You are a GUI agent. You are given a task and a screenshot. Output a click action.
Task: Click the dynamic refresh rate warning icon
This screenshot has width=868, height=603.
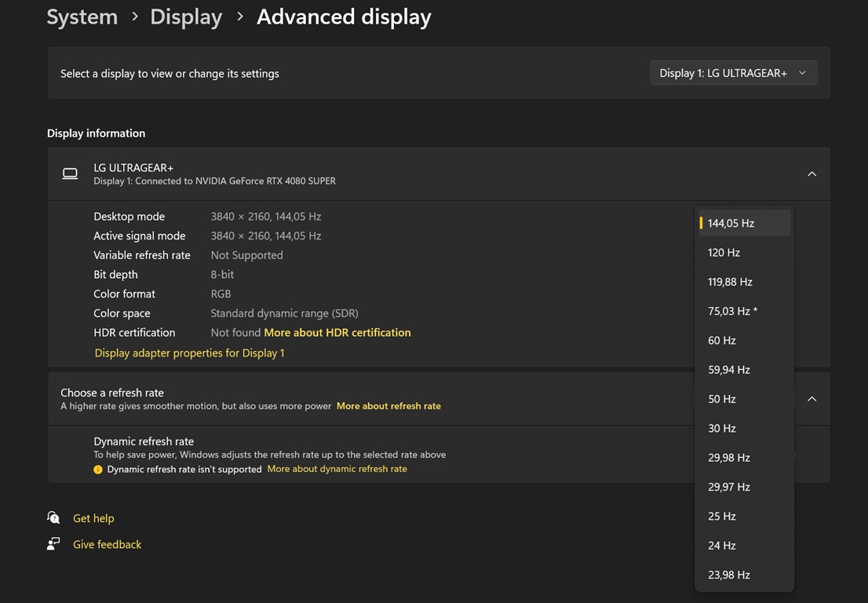click(98, 470)
